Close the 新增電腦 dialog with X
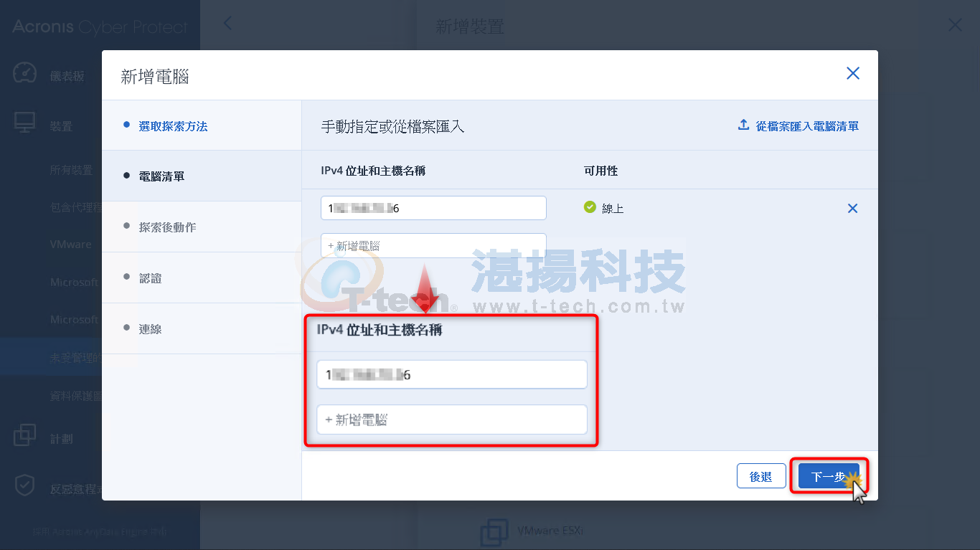Viewport: 980px width, 550px height. [853, 73]
